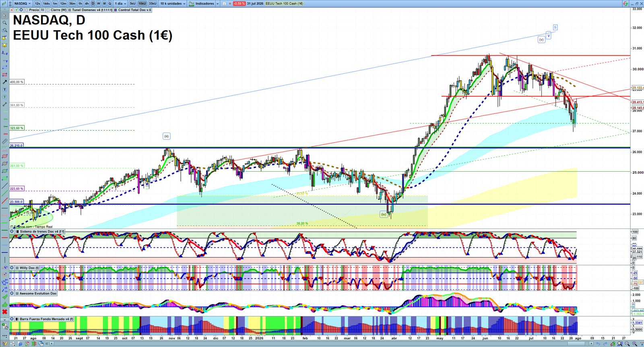
Task: Select the text box 'T' tool
Action: click(x=5, y=89)
